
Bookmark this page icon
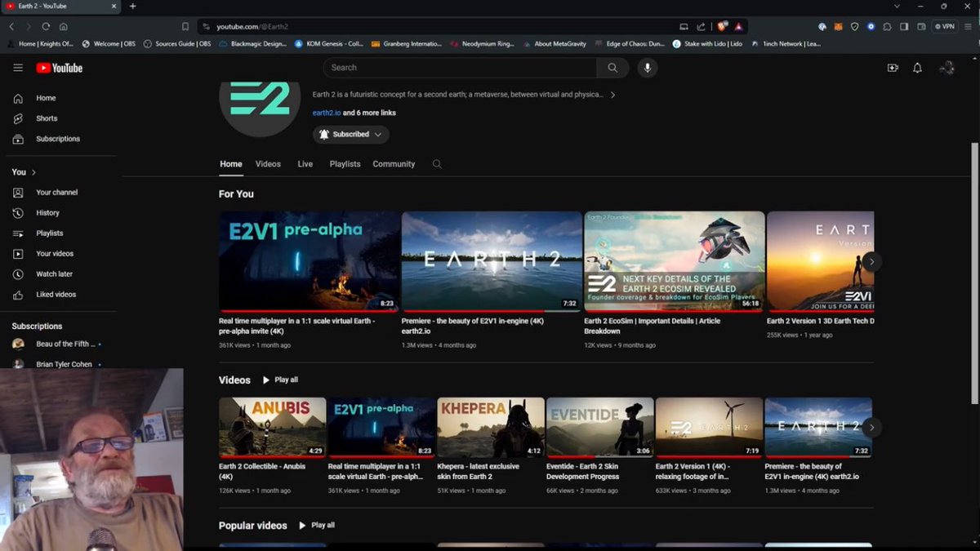click(185, 26)
